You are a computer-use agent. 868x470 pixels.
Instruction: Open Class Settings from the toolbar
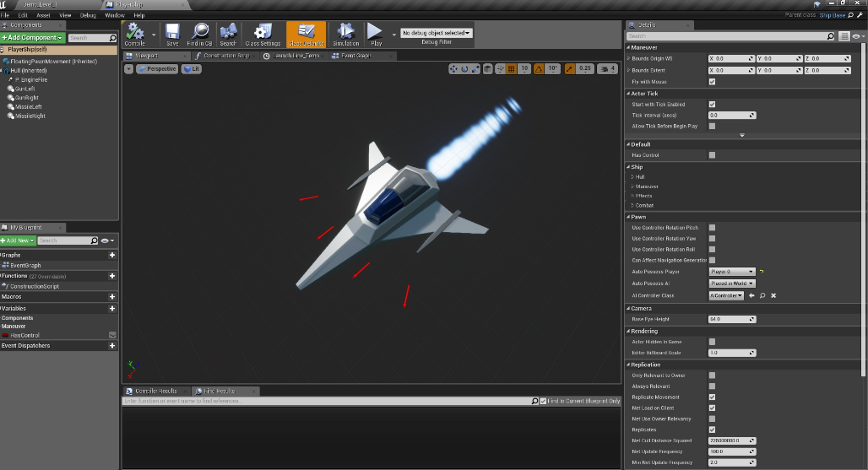coord(263,35)
